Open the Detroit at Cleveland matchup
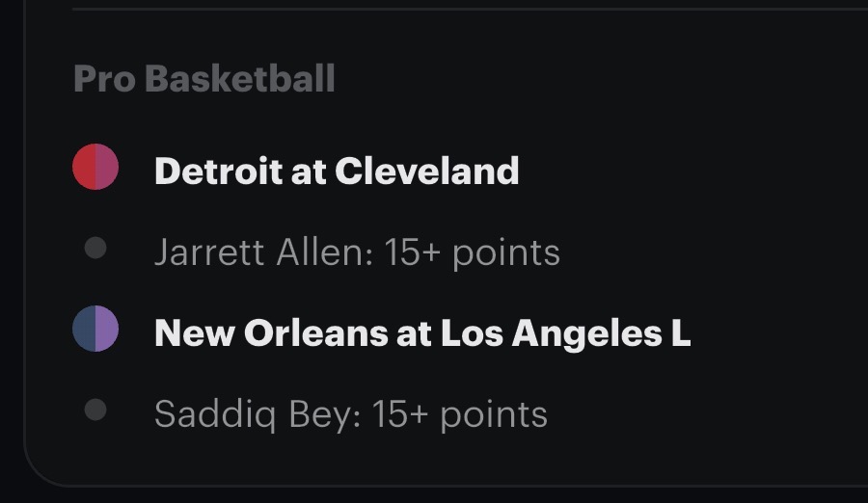Image resolution: width=868 pixels, height=503 pixels. pyautogui.click(x=337, y=172)
